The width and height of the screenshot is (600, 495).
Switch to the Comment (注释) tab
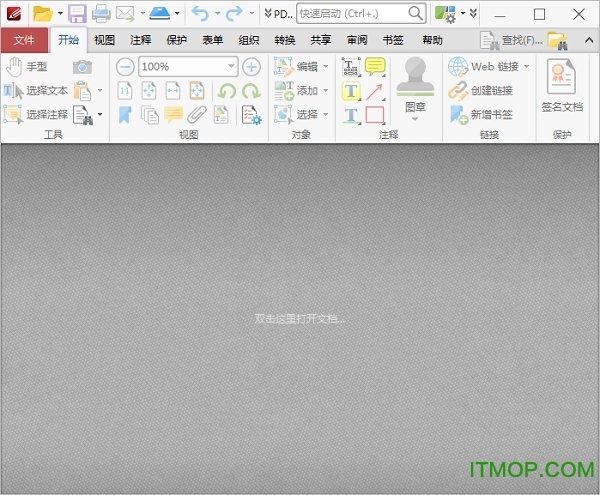pyautogui.click(x=140, y=40)
